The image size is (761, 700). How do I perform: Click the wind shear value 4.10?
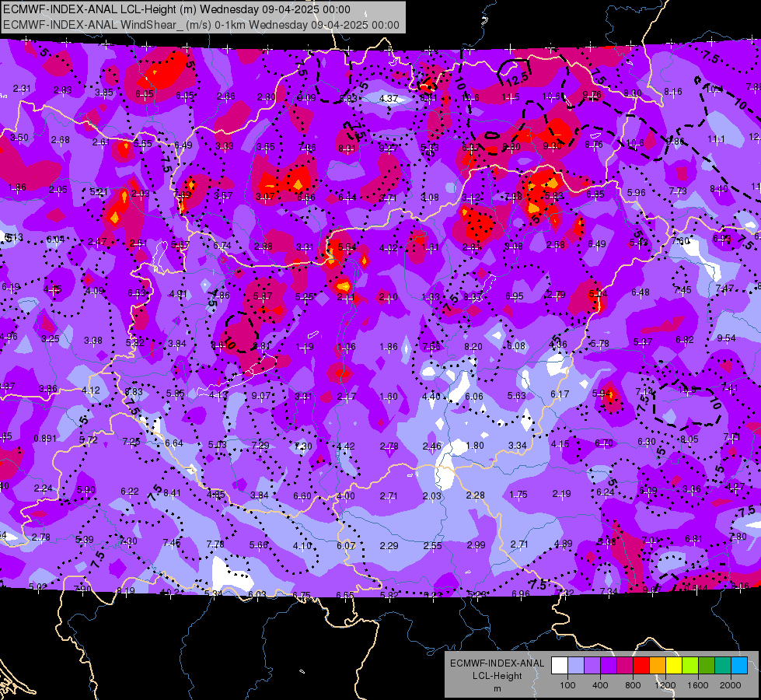(x=302, y=545)
